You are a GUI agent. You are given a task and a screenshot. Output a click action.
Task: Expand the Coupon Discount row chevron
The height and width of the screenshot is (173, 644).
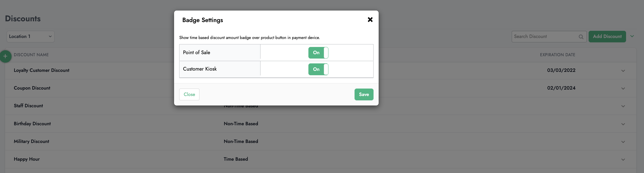click(623, 88)
